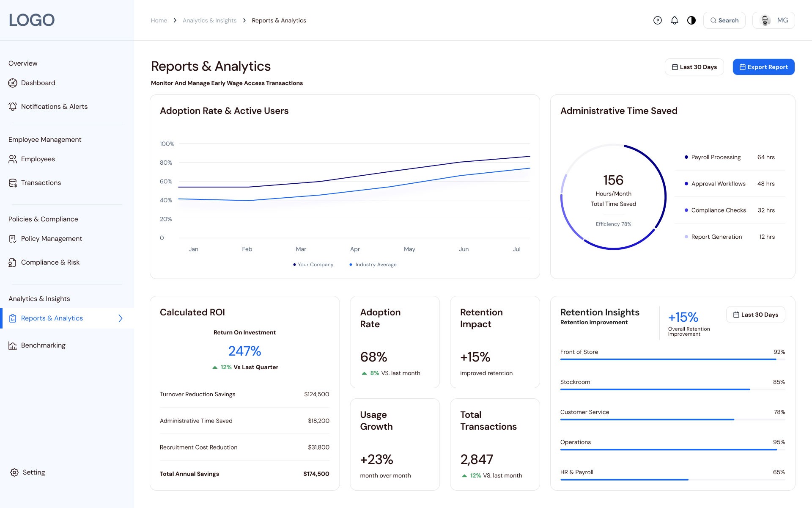Viewport: 812px width, 508px height.
Task: Click the Policy Management document icon
Action: tap(13, 239)
